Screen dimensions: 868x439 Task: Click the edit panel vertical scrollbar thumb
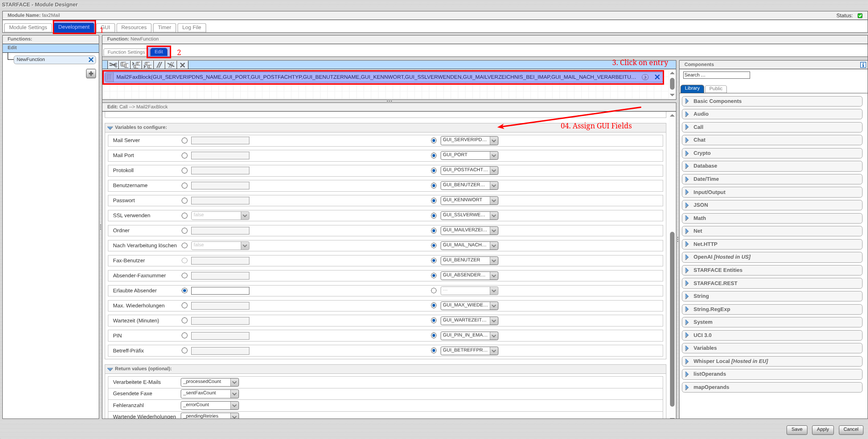pos(672,319)
